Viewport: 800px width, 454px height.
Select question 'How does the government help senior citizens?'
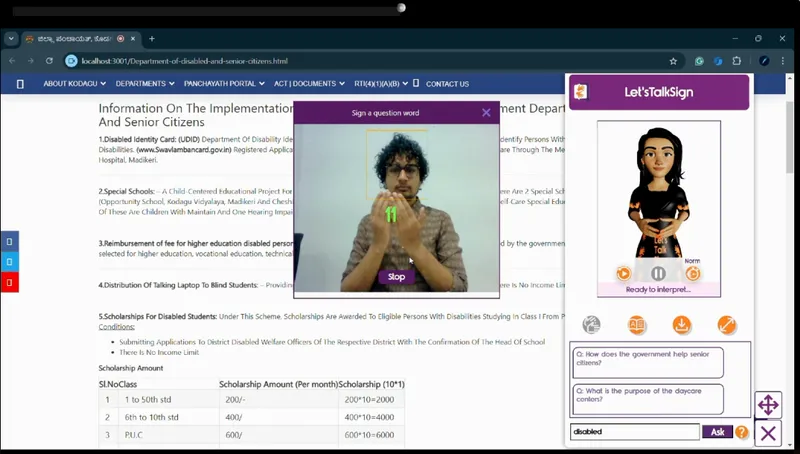[648, 362]
